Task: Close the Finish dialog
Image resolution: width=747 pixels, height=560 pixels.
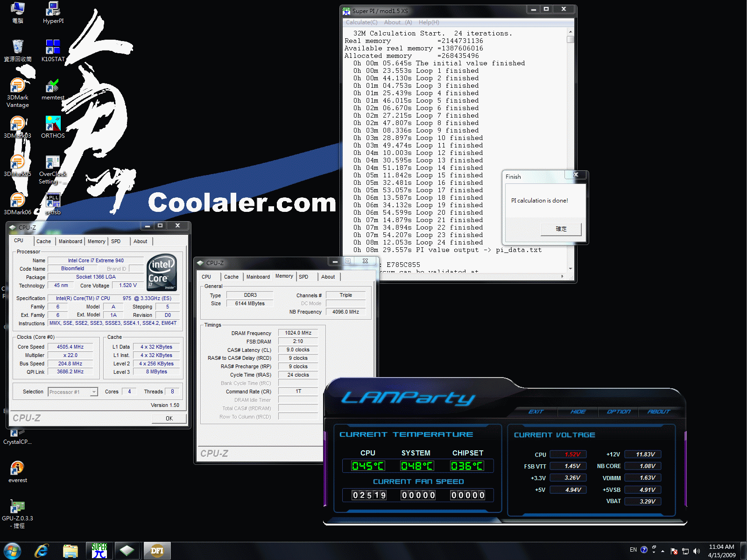Action: pos(576,175)
